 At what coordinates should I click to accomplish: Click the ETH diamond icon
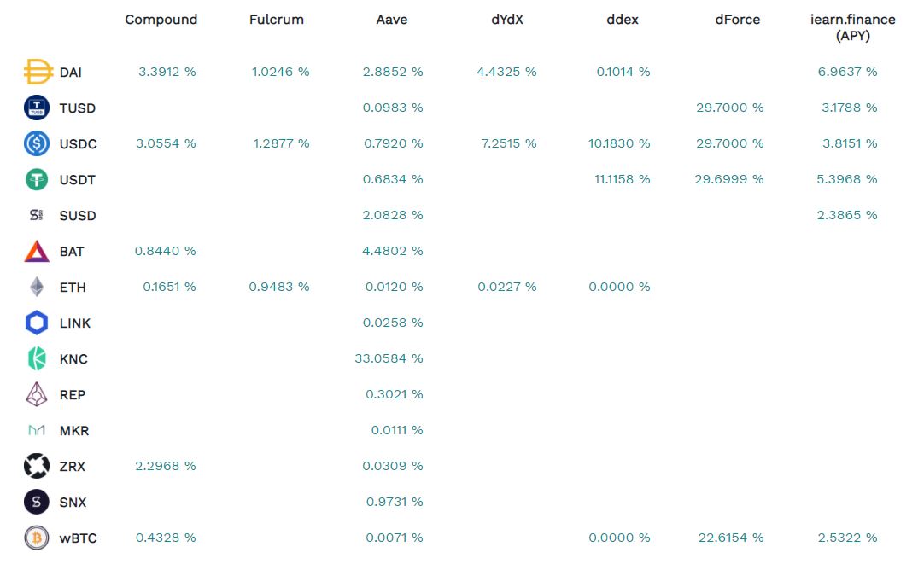[37, 287]
